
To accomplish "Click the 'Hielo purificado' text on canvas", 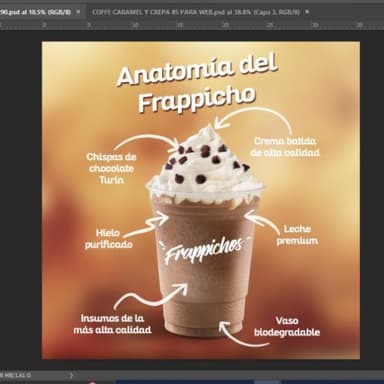I will (x=109, y=239).
